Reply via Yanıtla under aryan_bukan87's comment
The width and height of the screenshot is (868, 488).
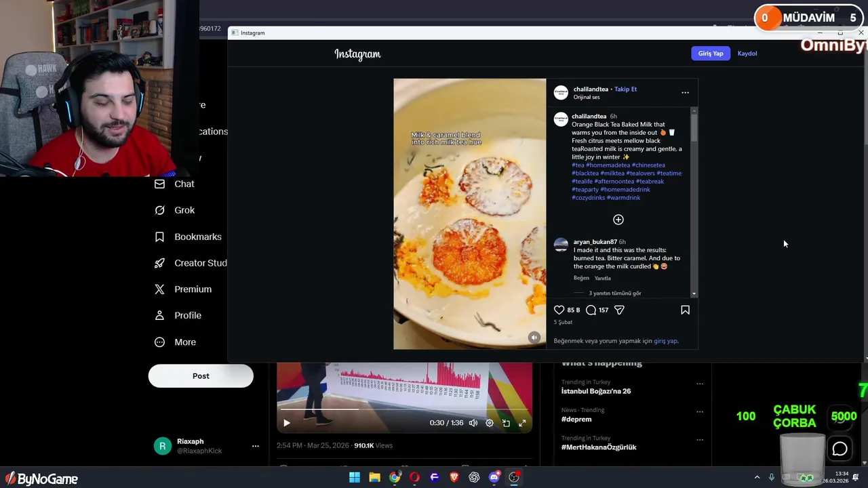[x=602, y=278]
